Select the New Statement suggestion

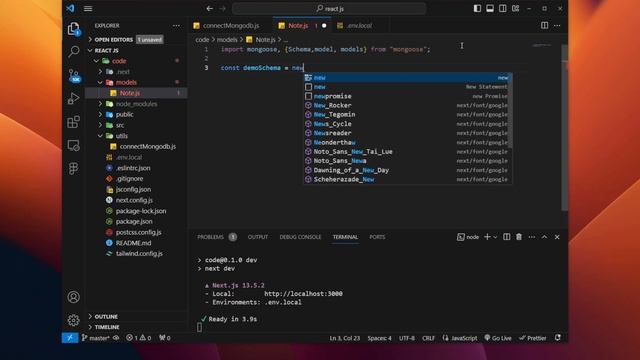407,87
